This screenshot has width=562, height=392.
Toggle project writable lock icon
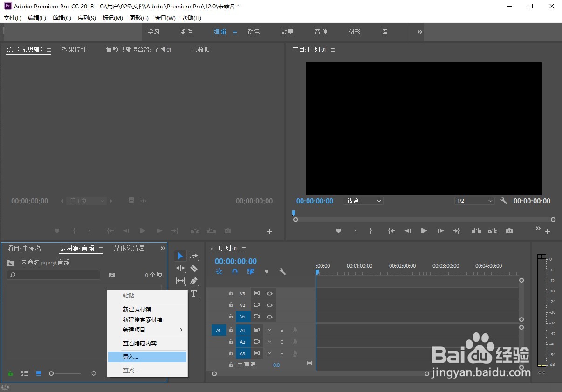pyautogui.click(x=10, y=373)
